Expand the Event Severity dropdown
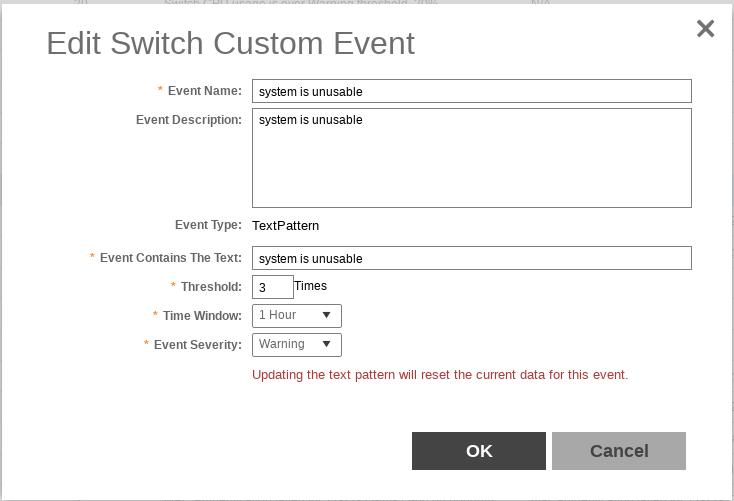 tap(296, 345)
